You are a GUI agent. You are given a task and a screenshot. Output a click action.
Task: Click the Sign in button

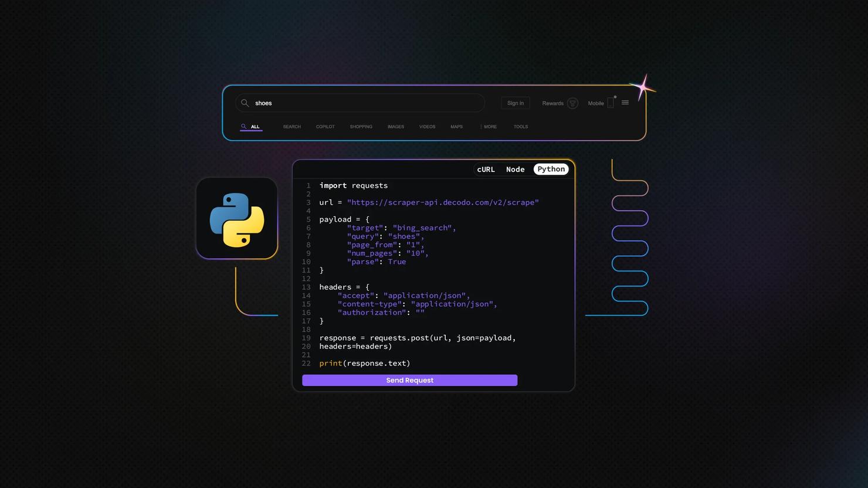pyautogui.click(x=516, y=103)
